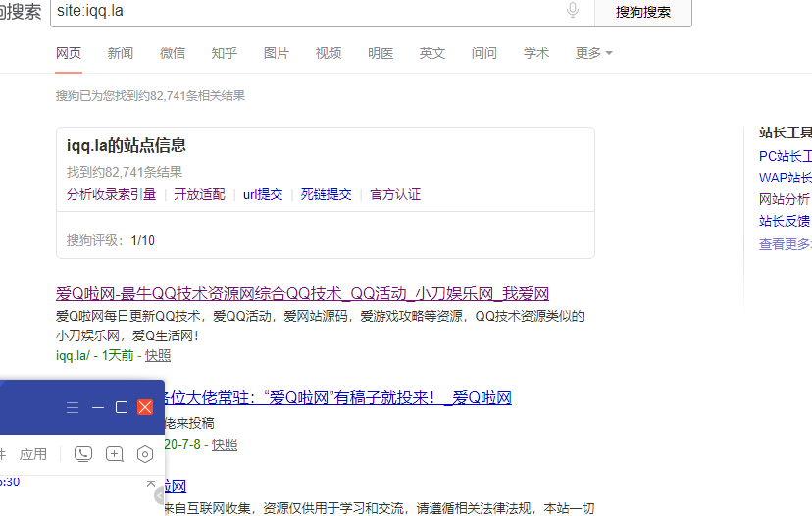Open the 官方认证 link
The width and height of the screenshot is (812, 516).
[395, 195]
